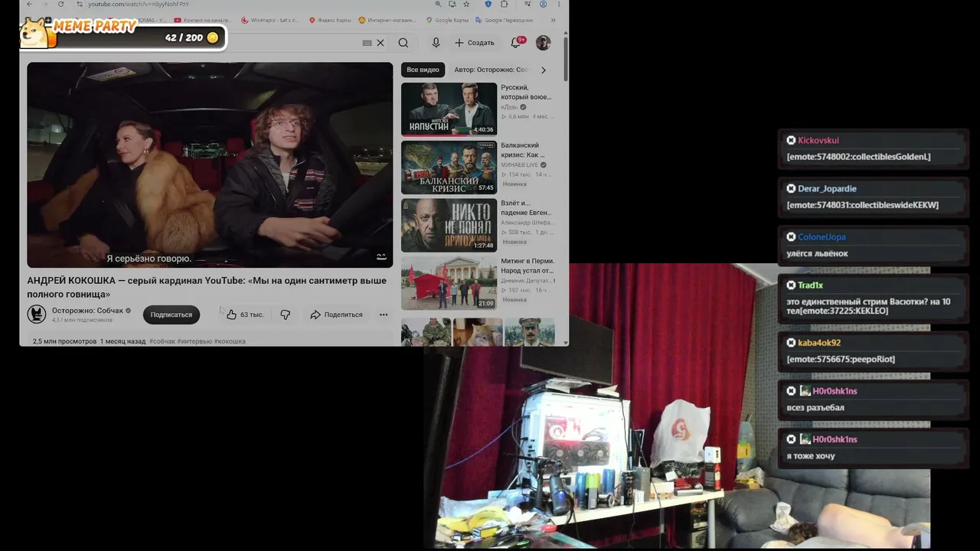
Task: Bookmark this page with the star icon
Action: [466, 4]
